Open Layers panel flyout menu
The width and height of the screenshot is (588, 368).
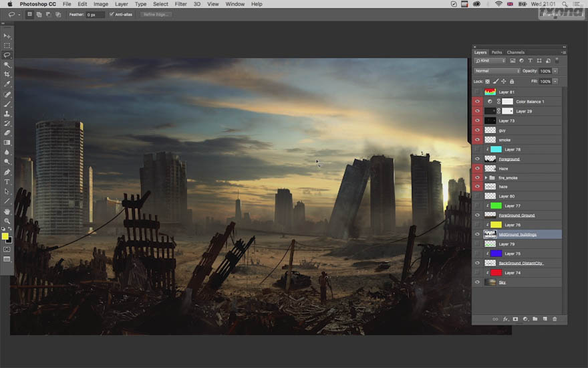coord(564,53)
